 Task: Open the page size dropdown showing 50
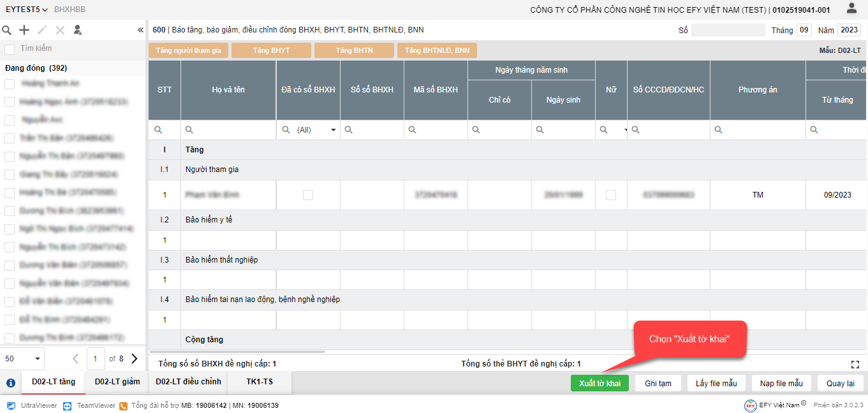tap(22, 358)
